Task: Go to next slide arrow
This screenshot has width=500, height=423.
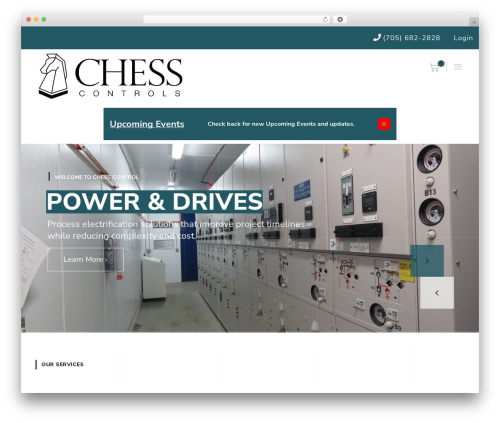Action: [427, 261]
